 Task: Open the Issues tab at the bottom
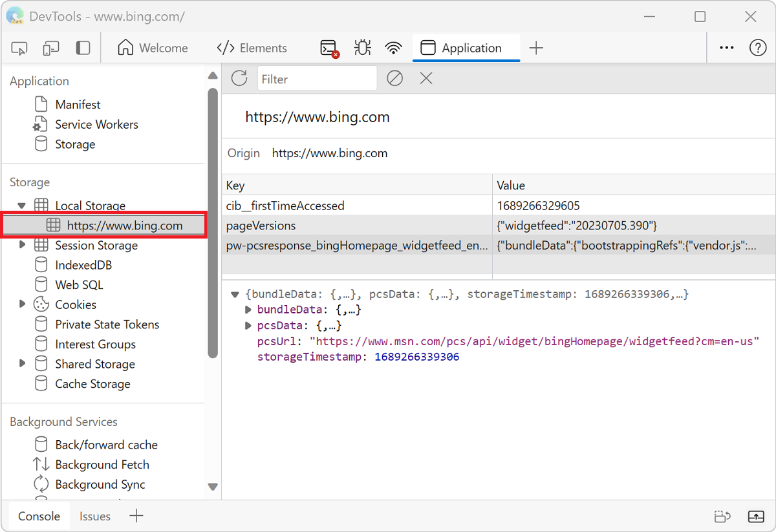(x=94, y=516)
